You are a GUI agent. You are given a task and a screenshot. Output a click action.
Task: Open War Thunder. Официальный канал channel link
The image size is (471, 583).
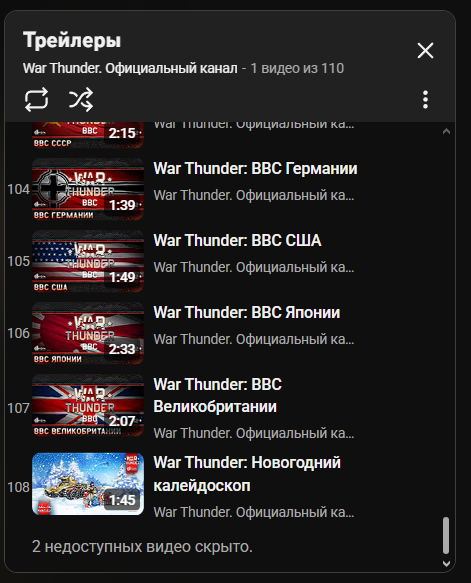coord(130,68)
